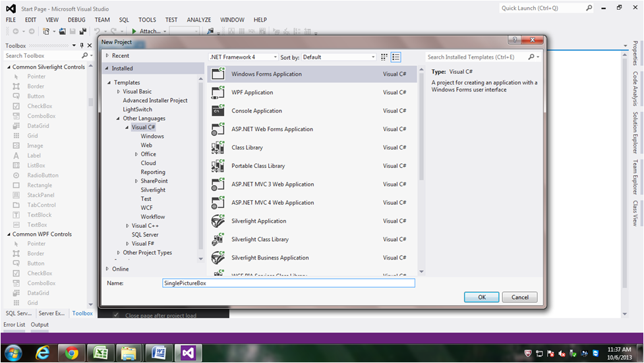Choose Silverlight Business Application icon

(x=218, y=258)
